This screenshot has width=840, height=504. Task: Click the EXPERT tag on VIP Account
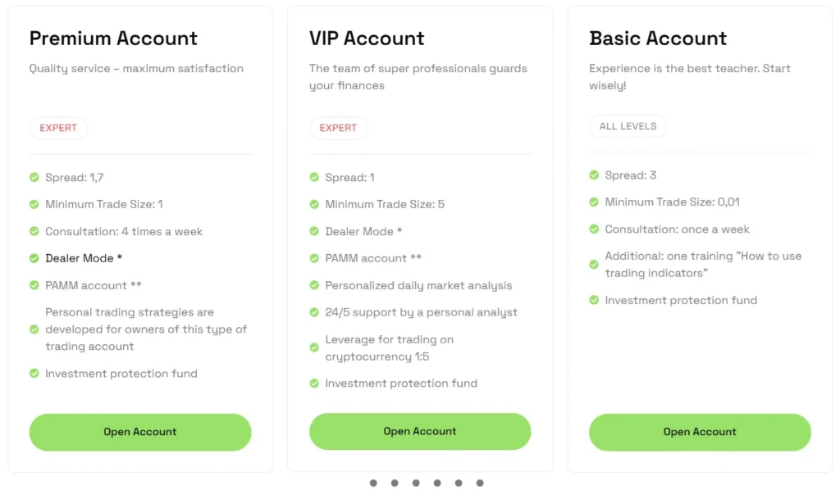(338, 128)
